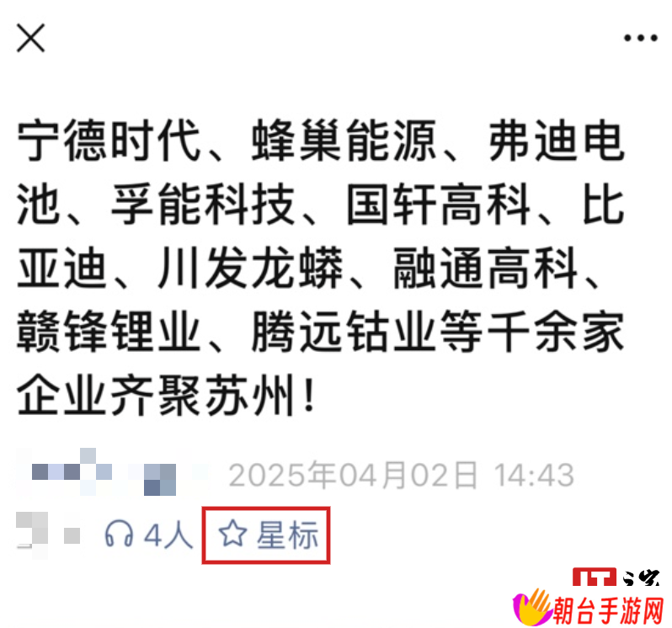Tap the headphone listen icon
Screen dimensions: 672x628
[119, 534]
